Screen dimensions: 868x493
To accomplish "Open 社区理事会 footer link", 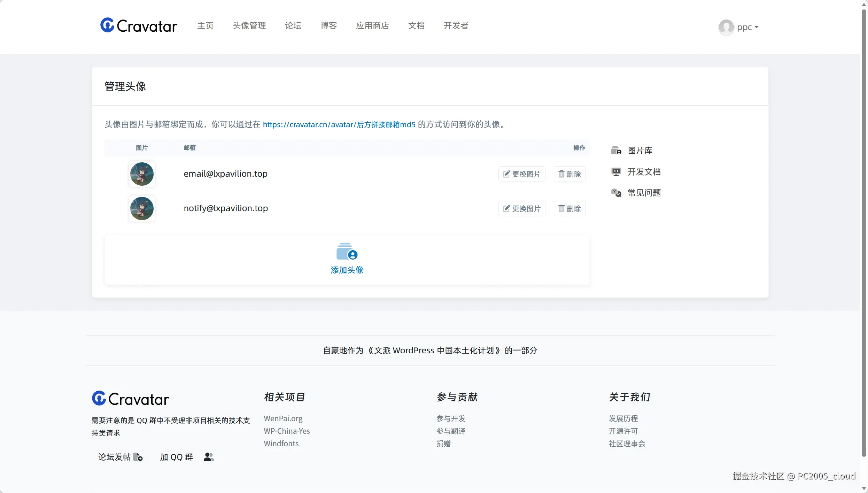I will coord(627,444).
